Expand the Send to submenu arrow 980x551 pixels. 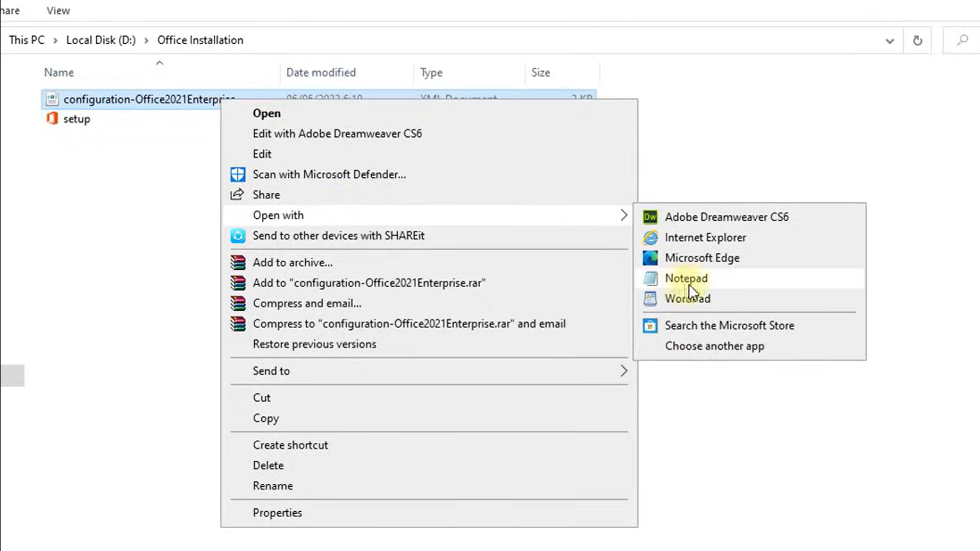[624, 371]
